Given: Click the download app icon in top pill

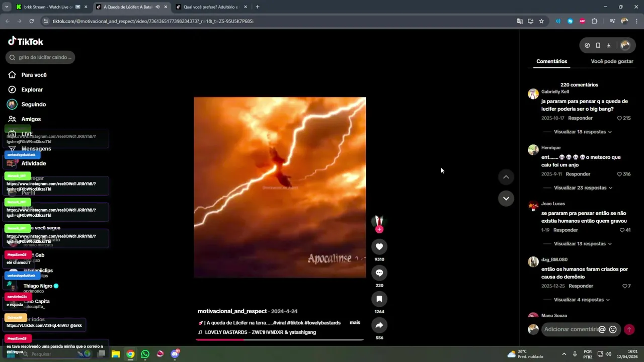Looking at the screenshot, I should [x=608, y=45].
